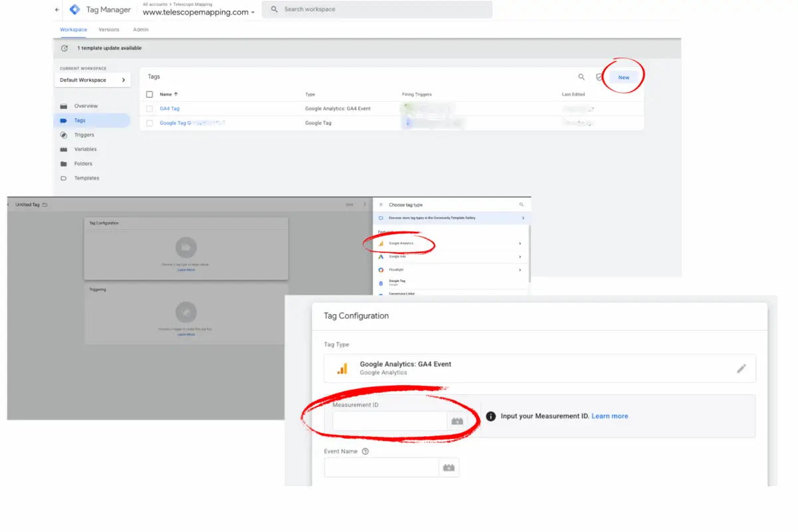Click the Untitled Tag name field
This screenshot has width=798, height=532.
pyautogui.click(x=28, y=205)
